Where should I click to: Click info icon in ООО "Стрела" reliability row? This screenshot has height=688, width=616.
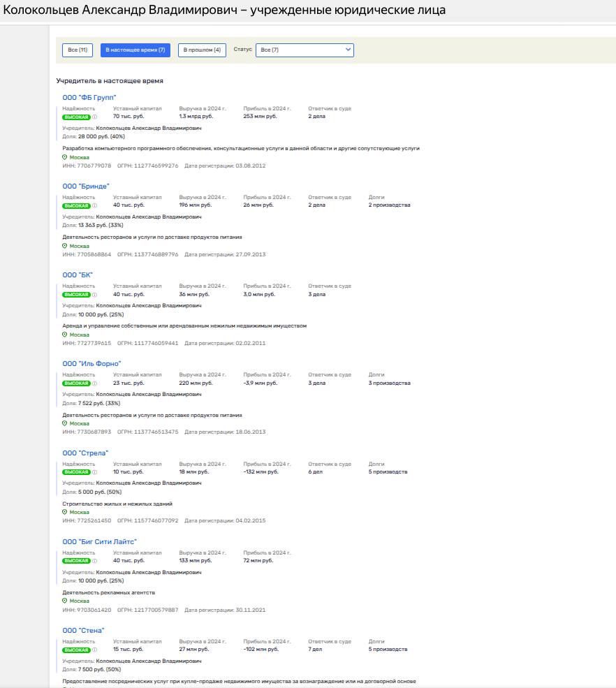click(95, 472)
